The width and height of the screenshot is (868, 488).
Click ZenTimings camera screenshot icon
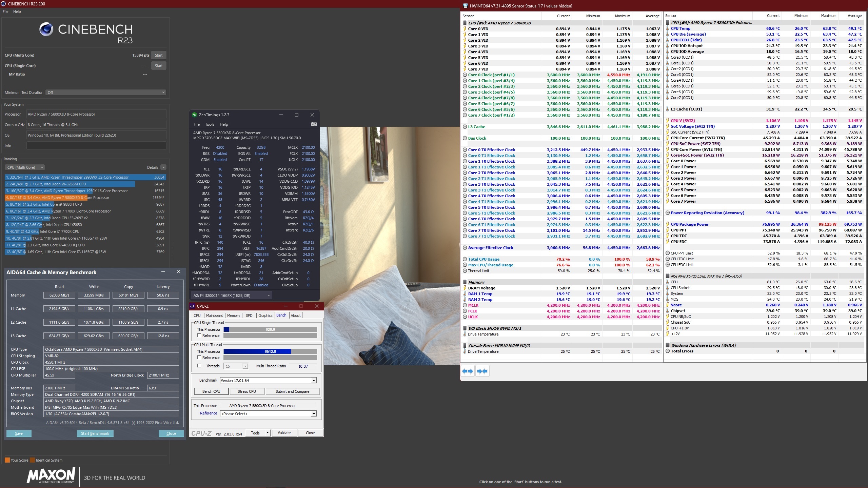[x=314, y=124]
